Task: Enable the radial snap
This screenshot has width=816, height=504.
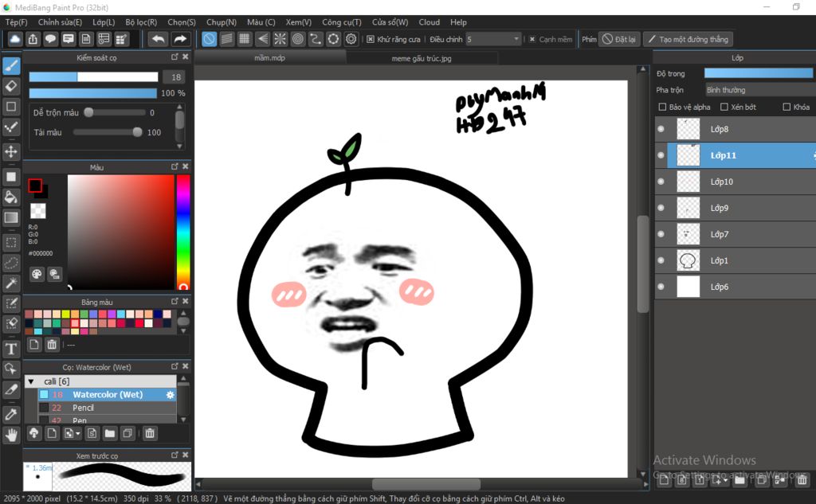Action: click(x=280, y=39)
